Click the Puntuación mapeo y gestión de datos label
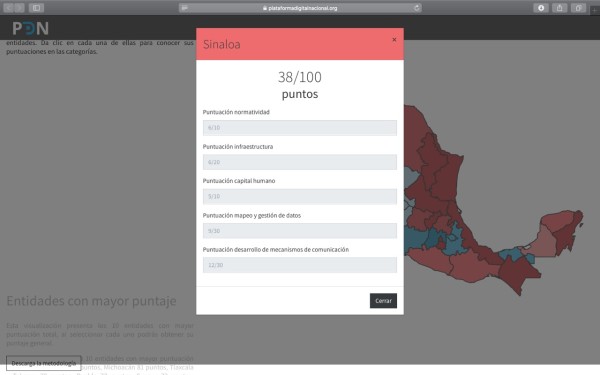Image resolution: width=600 pixels, height=375 pixels. (252, 215)
